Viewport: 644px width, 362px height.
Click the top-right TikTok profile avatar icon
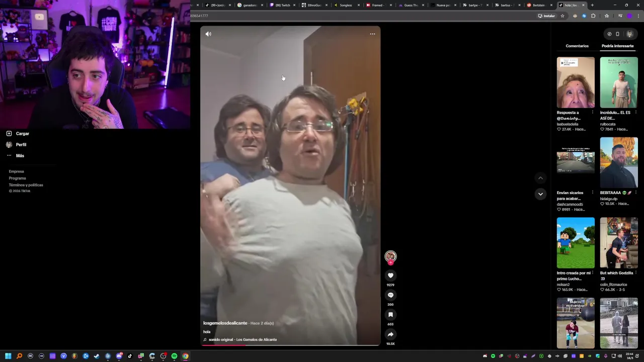(629, 34)
